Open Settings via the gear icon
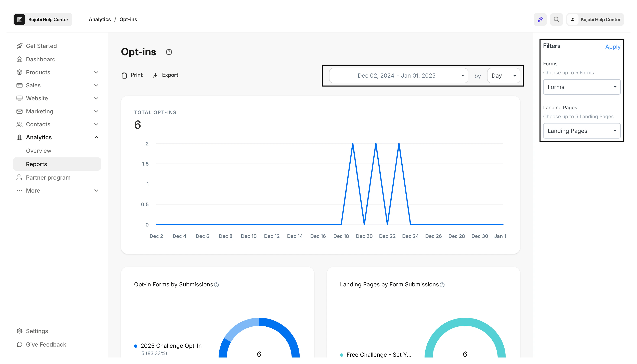The width and height of the screenshot is (637, 364). coord(20,331)
